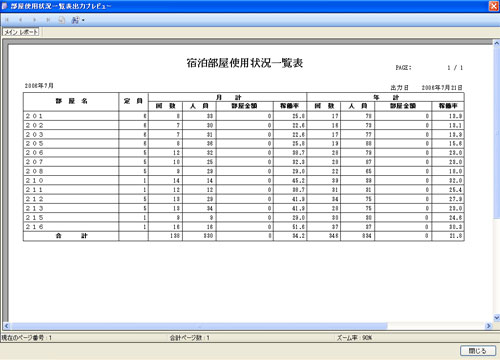The width and height of the screenshot is (500, 360).
Task: Jump to last report page
Action: click(48, 20)
